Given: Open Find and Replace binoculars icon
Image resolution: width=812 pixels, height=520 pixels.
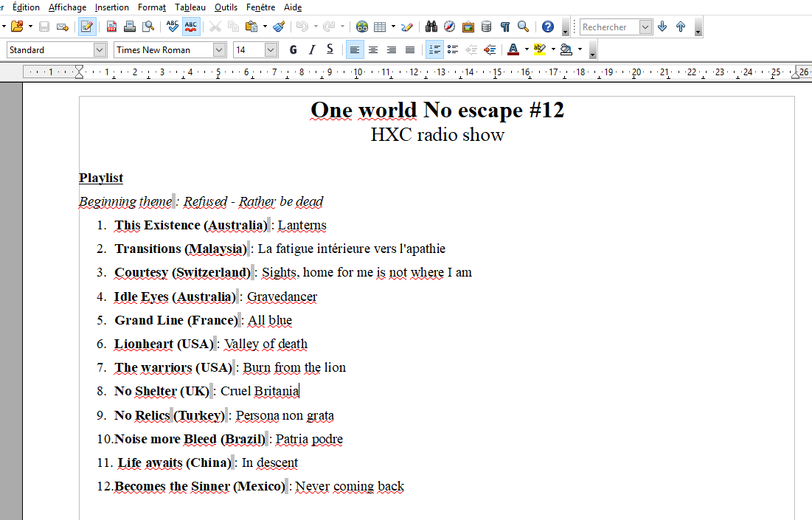Looking at the screenshot, I should (x=431, y=27).
